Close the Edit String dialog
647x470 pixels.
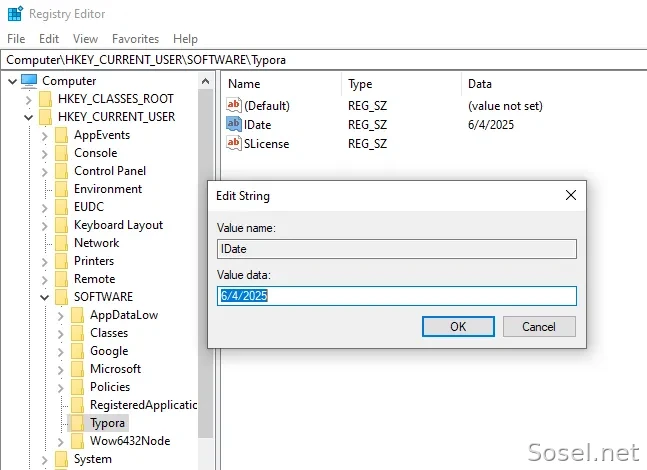click(x=571, y=195)
